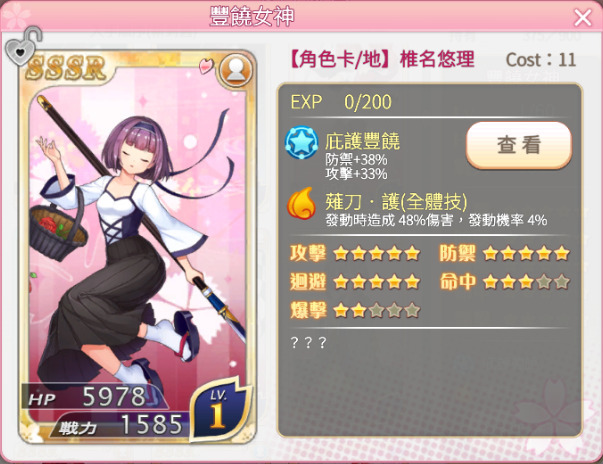Click the LV. 1 level badge
Screen dimensions: 603x464
click(x=218, y=411)
